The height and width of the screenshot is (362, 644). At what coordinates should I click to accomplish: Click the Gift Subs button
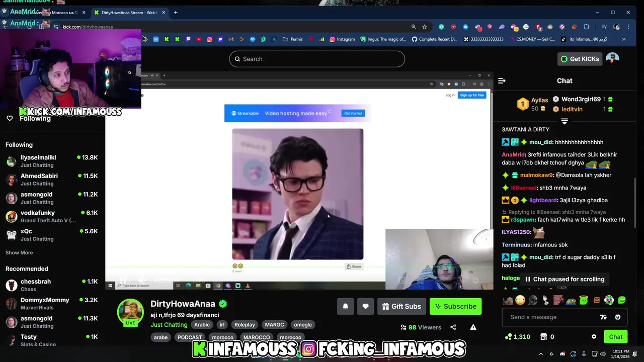(x=401, y=306)
